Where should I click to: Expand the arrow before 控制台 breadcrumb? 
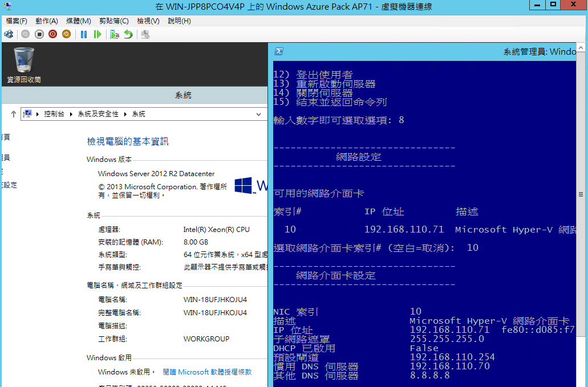(38, 114)
